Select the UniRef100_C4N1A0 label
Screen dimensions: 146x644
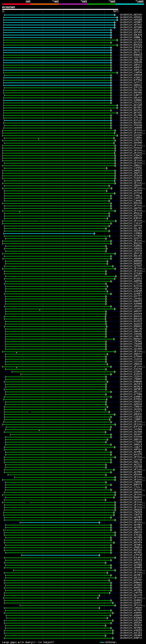131,608
